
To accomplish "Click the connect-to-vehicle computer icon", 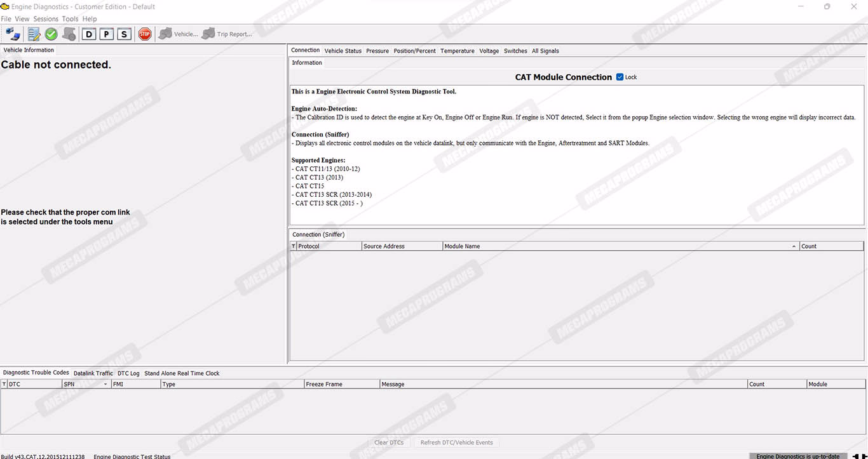I will [13, 34].
